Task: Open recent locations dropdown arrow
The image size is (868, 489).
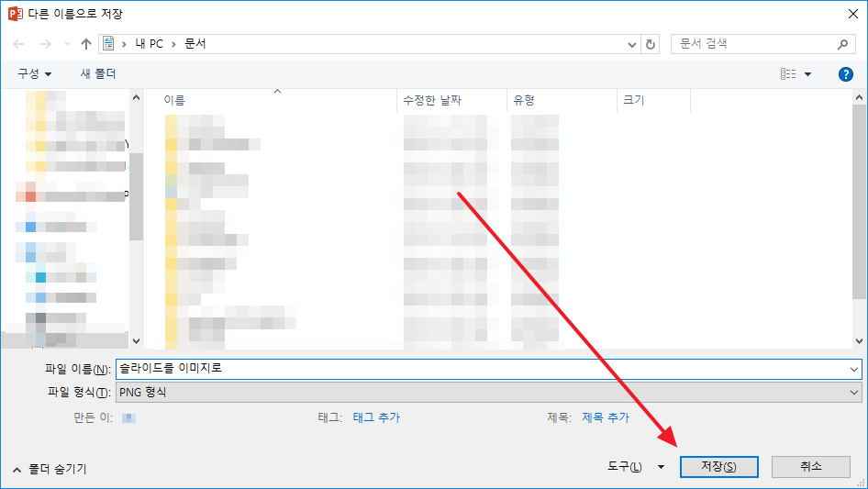Action: 67,44
